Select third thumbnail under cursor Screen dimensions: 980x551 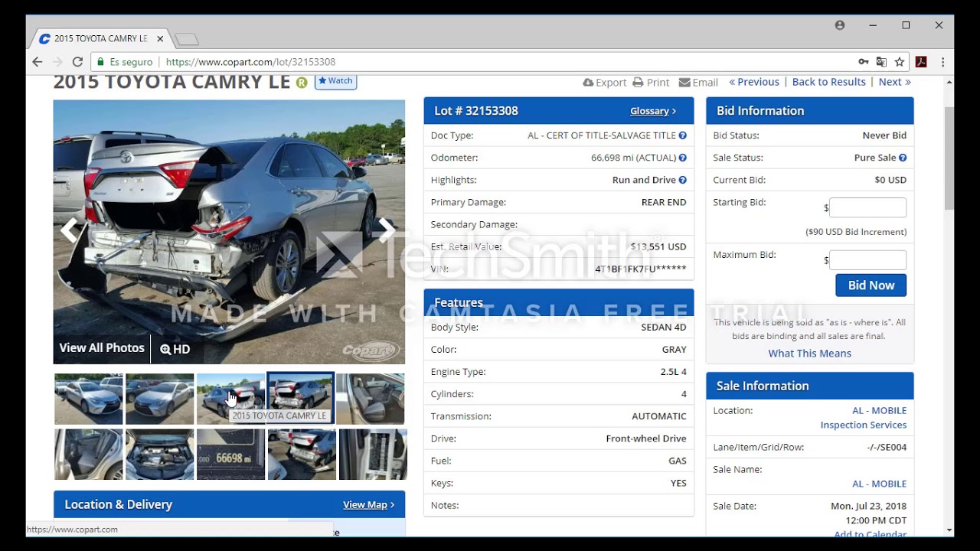(x=230, y=399)
